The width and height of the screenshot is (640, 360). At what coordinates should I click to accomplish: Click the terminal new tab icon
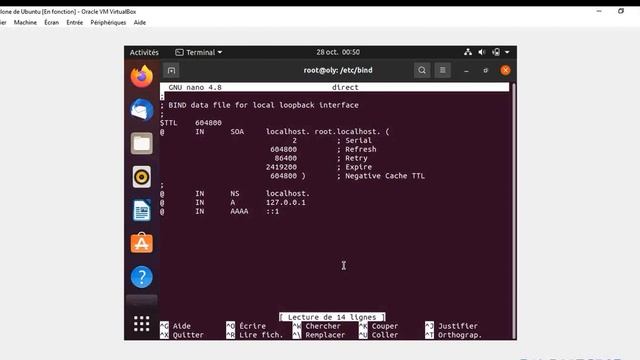point(171,70)
